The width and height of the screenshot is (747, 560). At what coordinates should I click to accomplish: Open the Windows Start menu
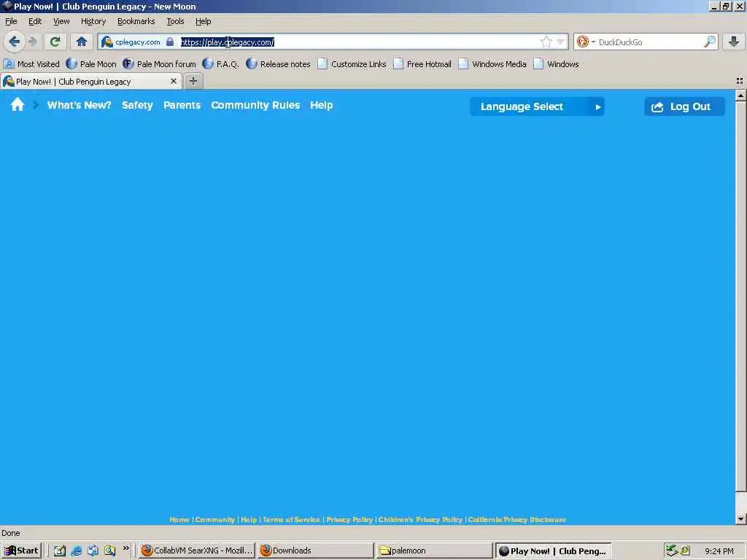(x=21, y=551)
